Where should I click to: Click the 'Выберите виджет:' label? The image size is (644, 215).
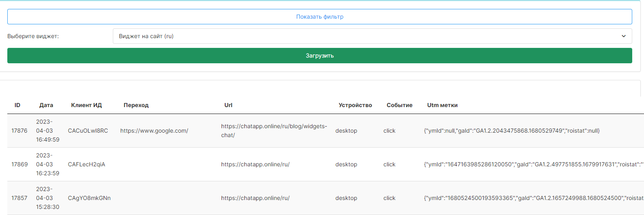coord(33,36)
